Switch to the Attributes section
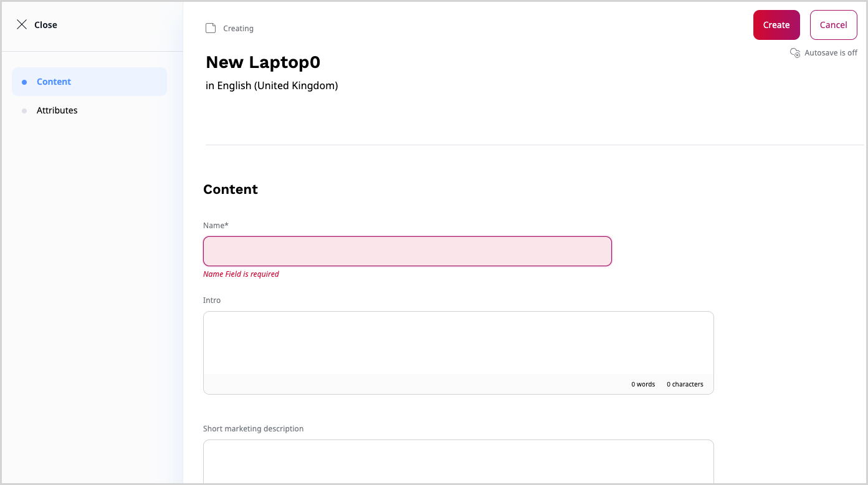868x485 pixels. [57, 110]
